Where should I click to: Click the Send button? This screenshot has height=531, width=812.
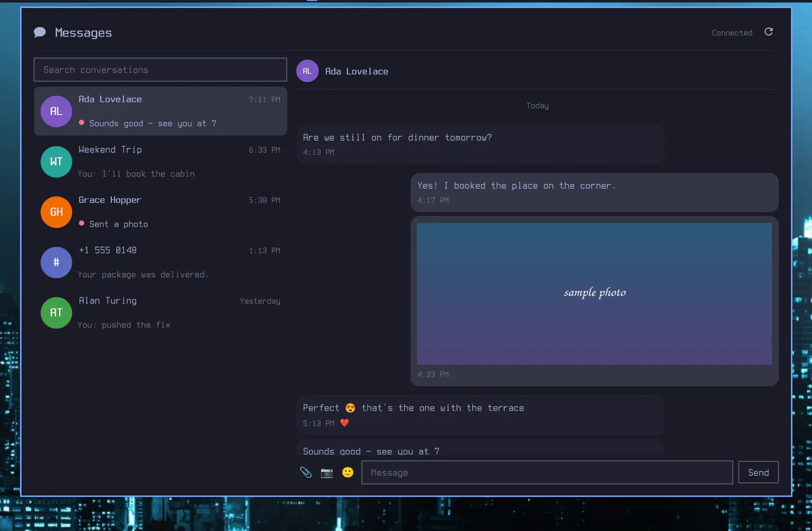click(x=758, y=472)
